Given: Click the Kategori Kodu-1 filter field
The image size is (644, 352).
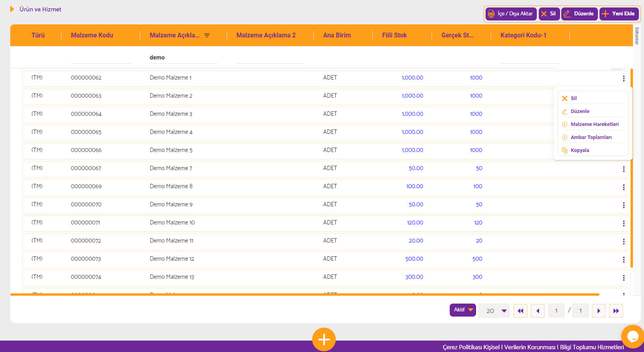Looking at the screenshot, I should coord(530,57).
